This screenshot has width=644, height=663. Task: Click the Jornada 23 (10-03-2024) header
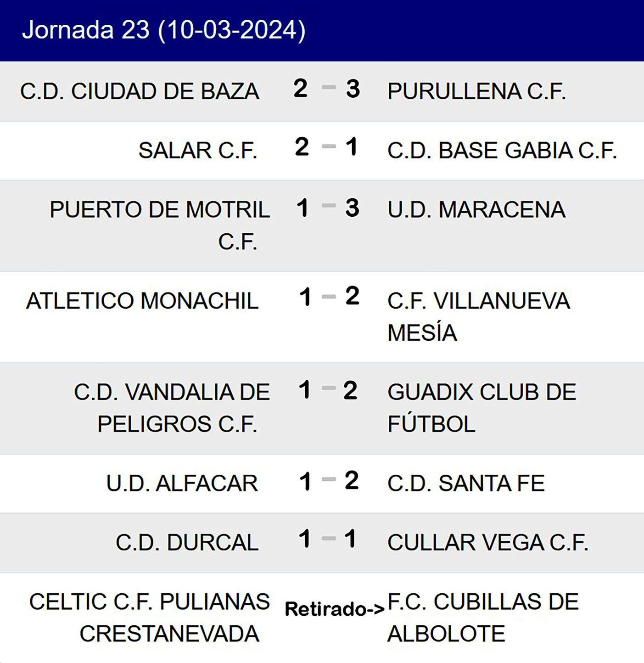tap(163, 30)
